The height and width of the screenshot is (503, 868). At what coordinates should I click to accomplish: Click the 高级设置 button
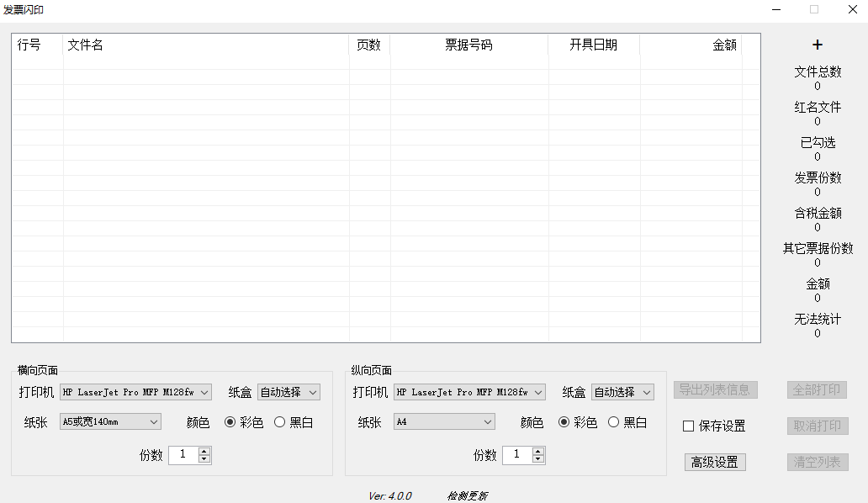pos(715,462)
